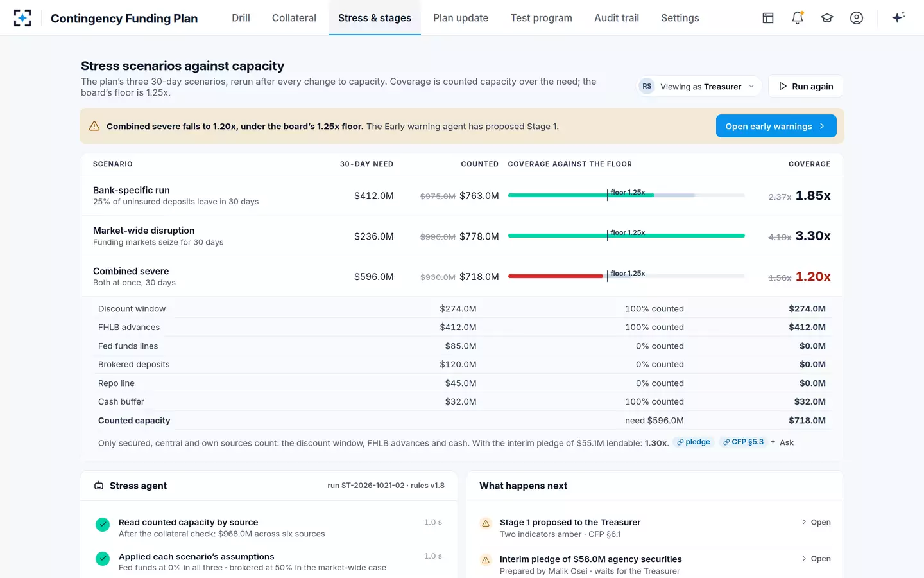This screenshot has width=924, height=578.
Task: Open the user profile icon
Action: pos(857,18)
